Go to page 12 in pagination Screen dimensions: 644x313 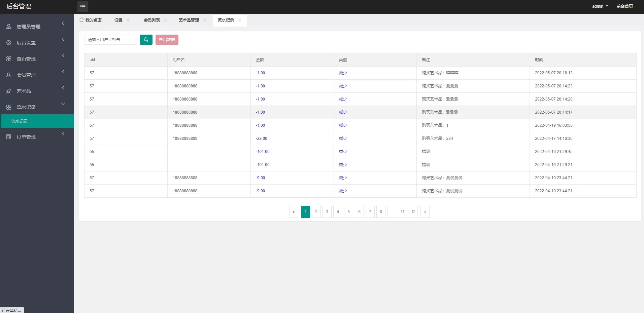click(413, 212)
